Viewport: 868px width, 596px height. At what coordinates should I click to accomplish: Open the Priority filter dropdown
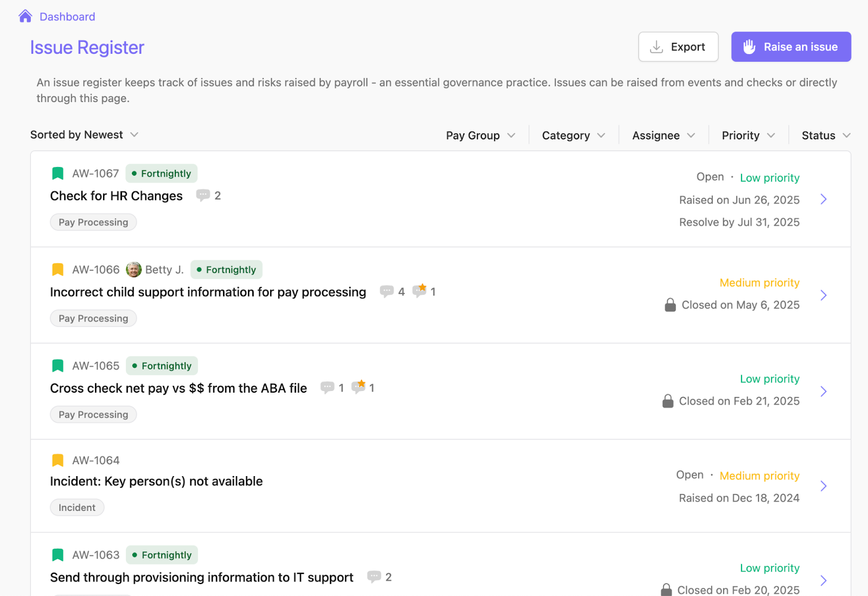tap(748, 136)
